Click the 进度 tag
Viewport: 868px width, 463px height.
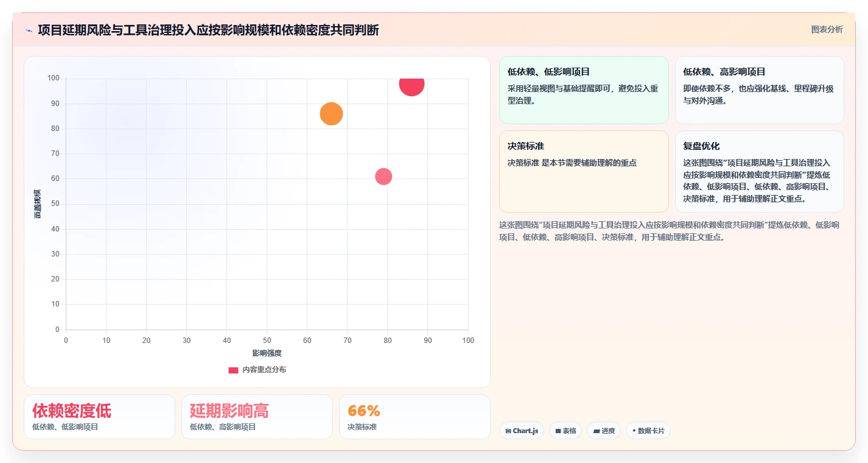(604, 431)
